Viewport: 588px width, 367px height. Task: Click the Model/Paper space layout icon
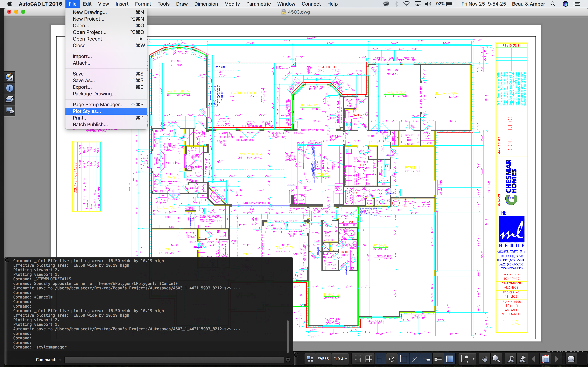310,359
